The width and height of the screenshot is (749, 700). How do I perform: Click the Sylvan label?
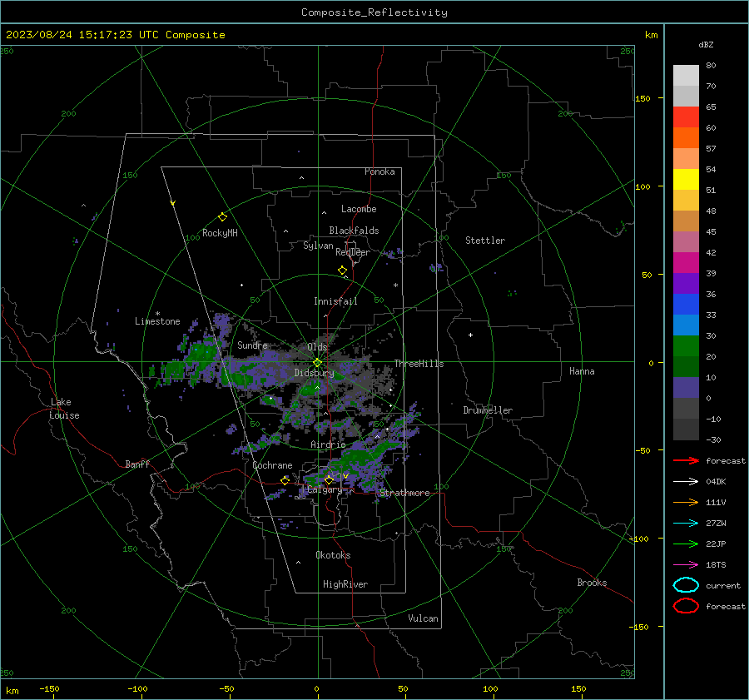[x=318, y=246]
